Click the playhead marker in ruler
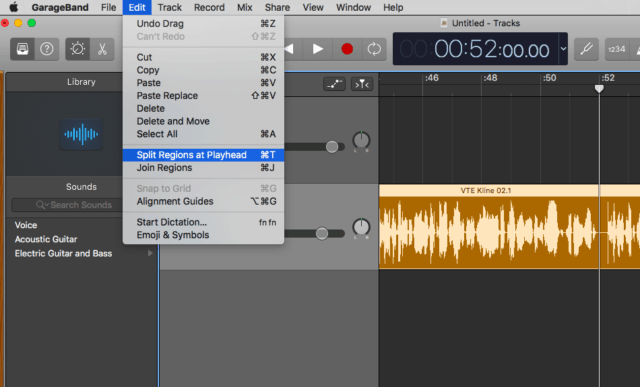 599,89
